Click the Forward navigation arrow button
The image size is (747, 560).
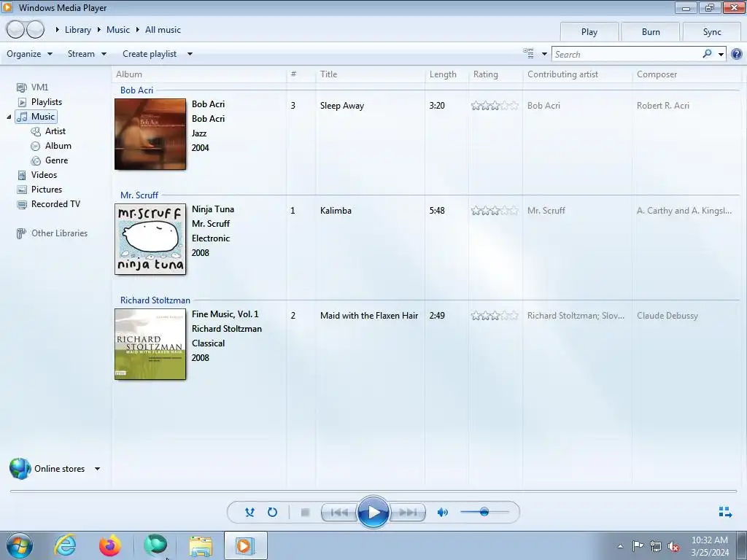[35, 29]
